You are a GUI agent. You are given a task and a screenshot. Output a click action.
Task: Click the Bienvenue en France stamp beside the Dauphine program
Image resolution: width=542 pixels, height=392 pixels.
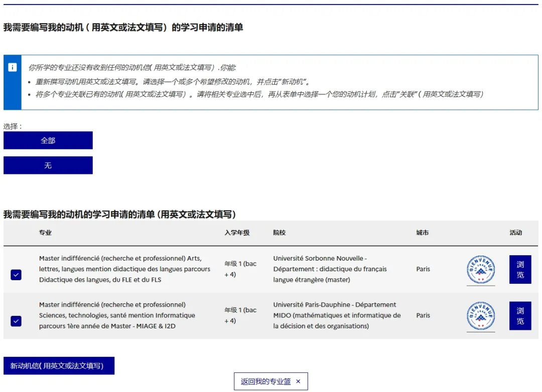click(x=481, y=316)
